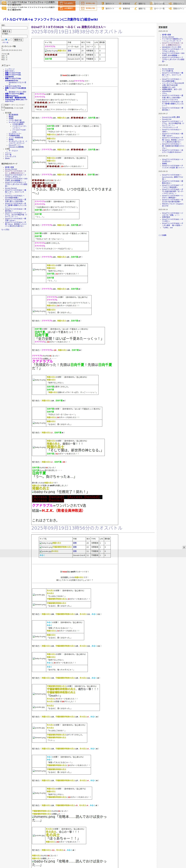This screenshot has height=868, width=186.
Task: Open D2ndテストXその3601 〜キワミ狩り〜 link
Action: (x=173, y=220)
